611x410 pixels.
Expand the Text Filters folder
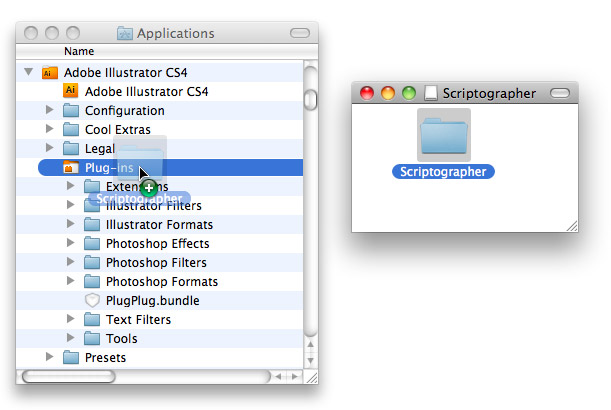pyautogui.click(x=71, y=319)
